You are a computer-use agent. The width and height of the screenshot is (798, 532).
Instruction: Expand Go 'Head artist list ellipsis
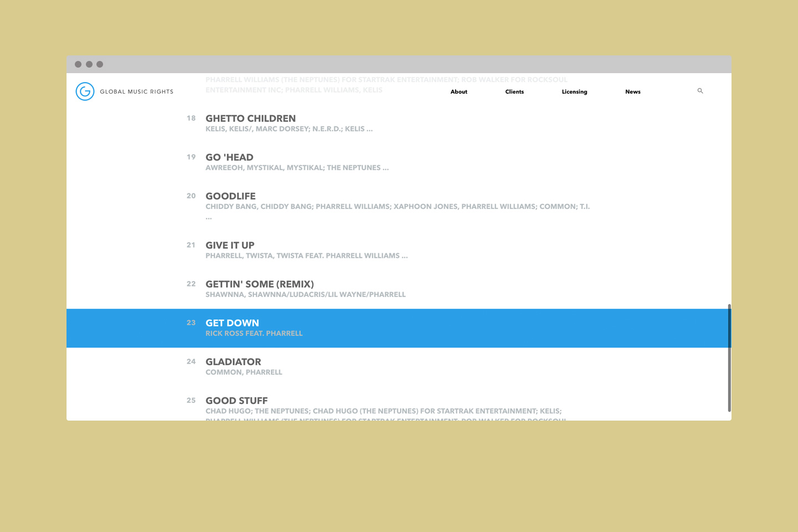pyautogui.click(x=386, y=168)
